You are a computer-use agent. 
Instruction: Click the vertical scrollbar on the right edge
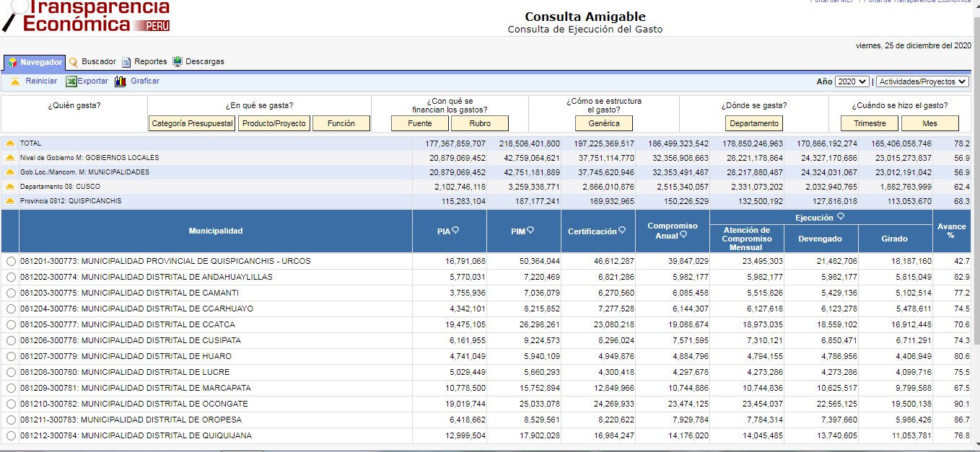tap(976, 216)
